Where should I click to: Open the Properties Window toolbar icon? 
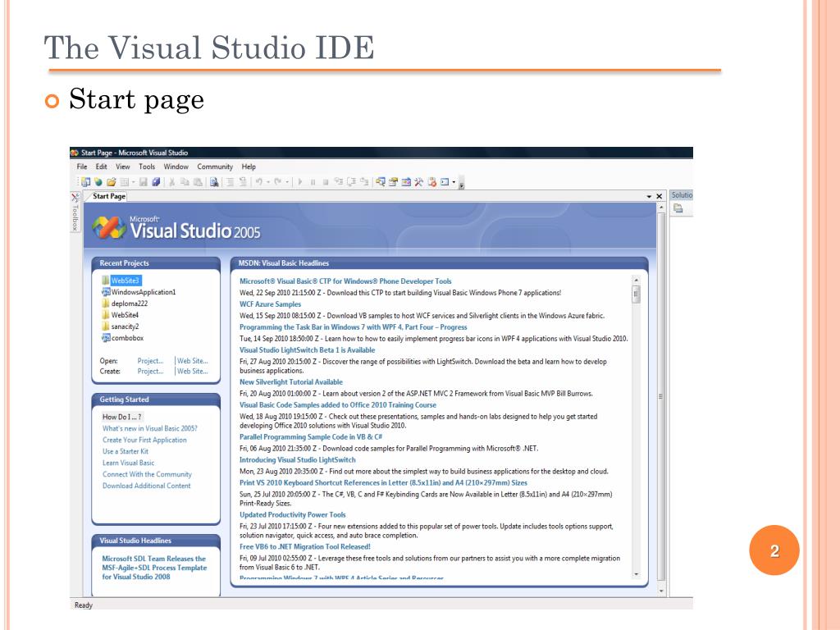[393, 182]
